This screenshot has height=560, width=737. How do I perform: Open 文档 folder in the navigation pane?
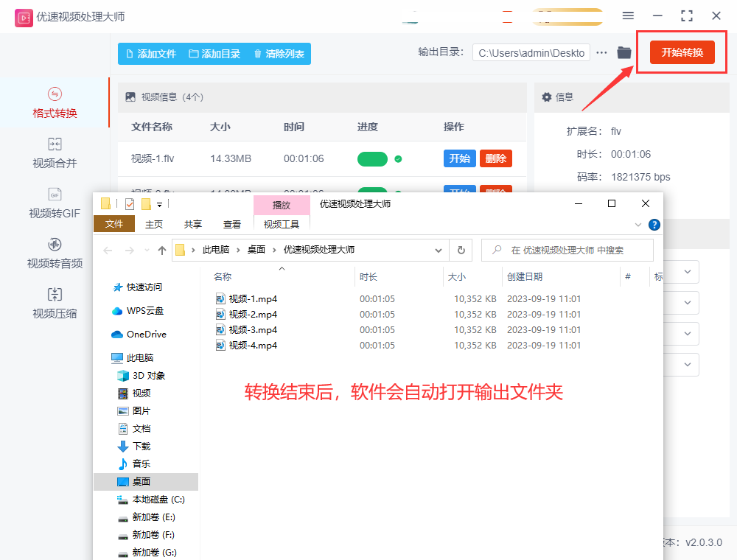134,428
